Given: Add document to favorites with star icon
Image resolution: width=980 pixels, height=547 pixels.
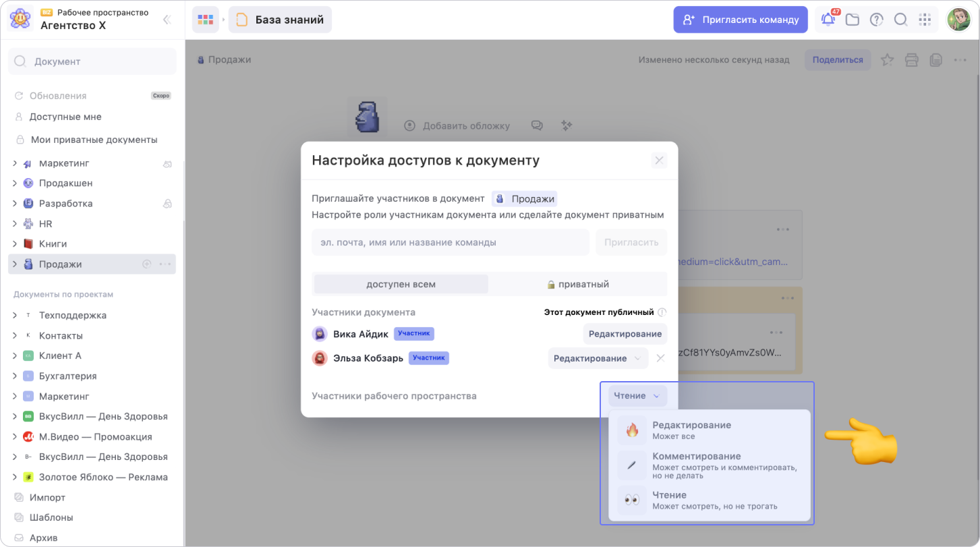Looking at the screenshot, I should [888, 60].
